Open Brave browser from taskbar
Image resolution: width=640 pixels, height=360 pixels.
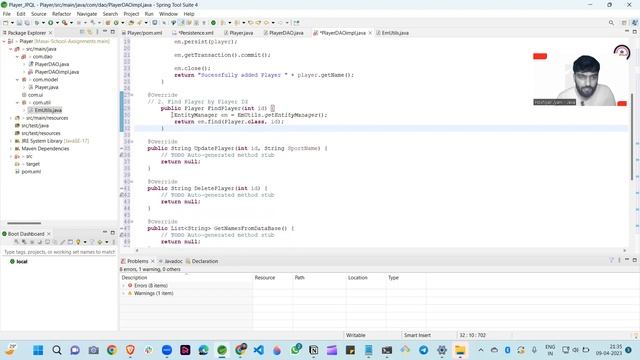(130, 350)
